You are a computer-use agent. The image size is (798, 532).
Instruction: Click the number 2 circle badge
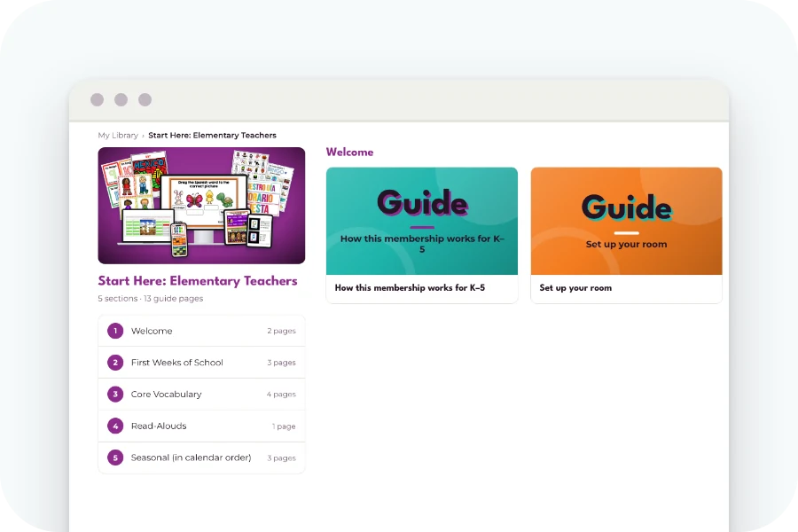pos(115,363)
